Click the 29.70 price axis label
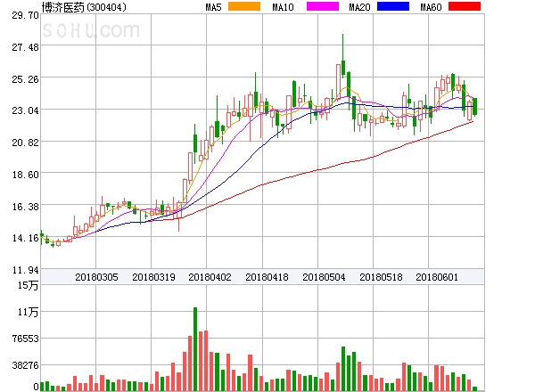535x392 pixels. tap(26, 15)
